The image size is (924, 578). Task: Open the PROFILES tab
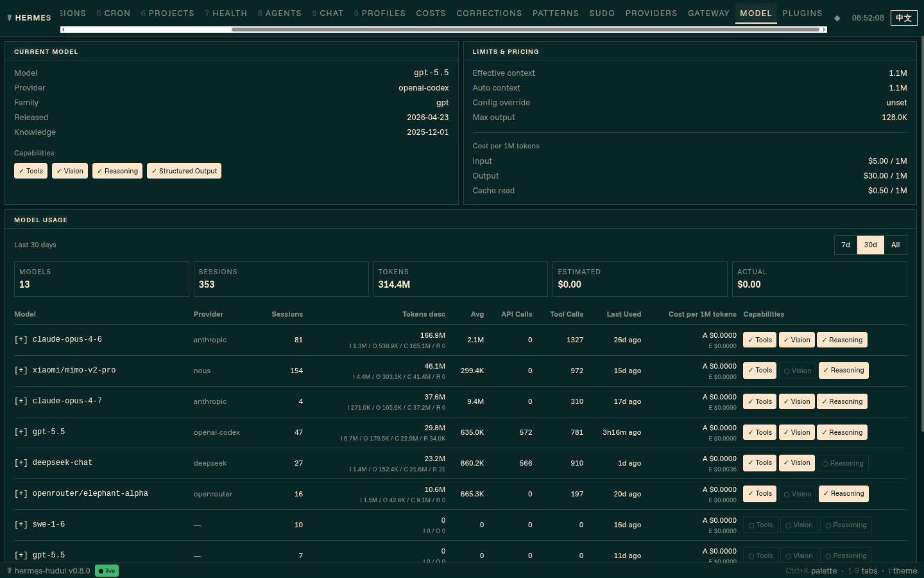(x=380, y=13)
